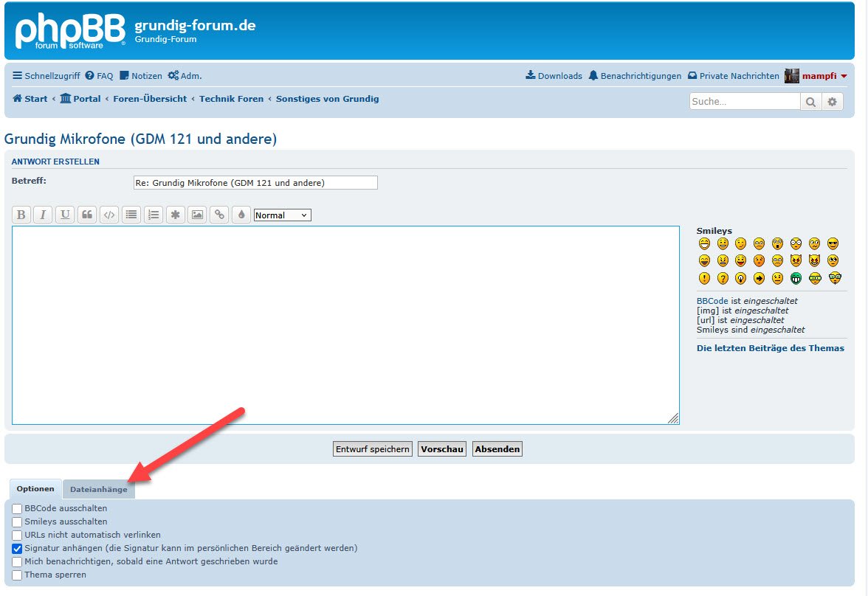Image resolution: width=868 pixels, height=596 pixels.
Task: Insert code tag with the code icon
Action: 109,215
